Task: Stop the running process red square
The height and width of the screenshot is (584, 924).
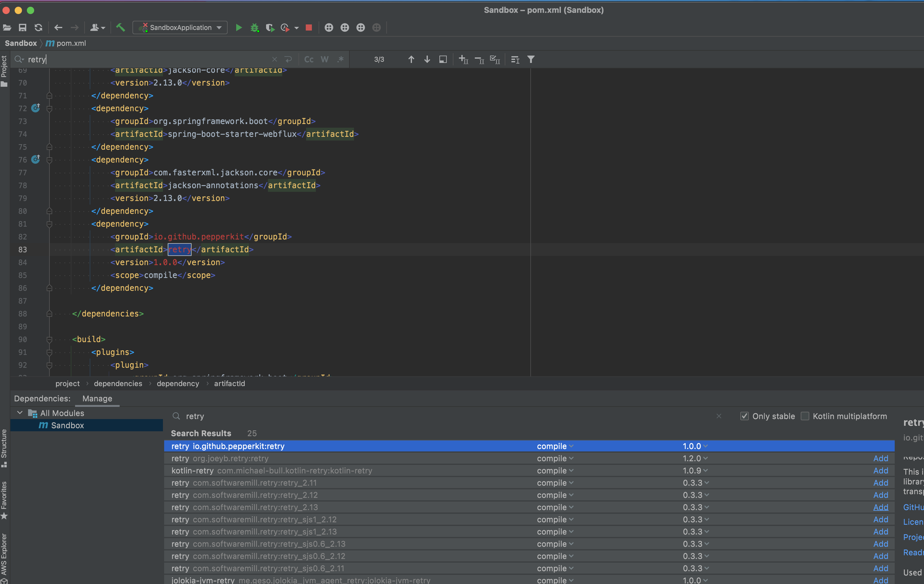Action: (309, 28)
